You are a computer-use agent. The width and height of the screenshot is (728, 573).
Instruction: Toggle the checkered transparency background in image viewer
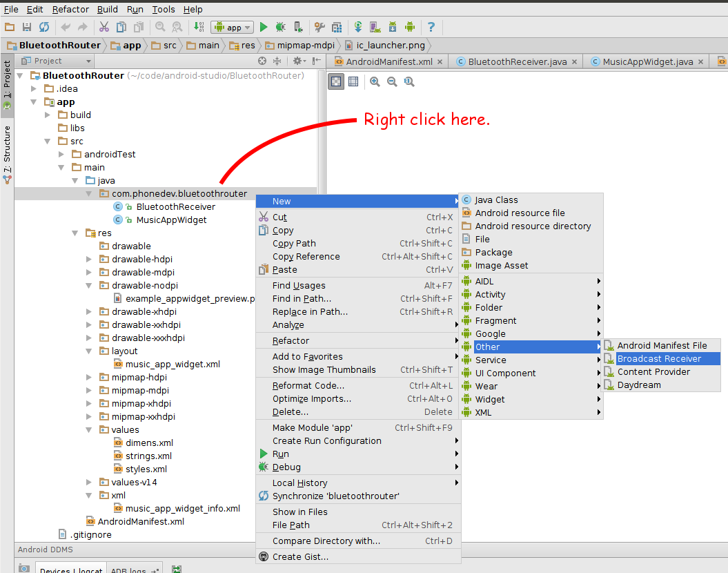[x=336, y=81]
